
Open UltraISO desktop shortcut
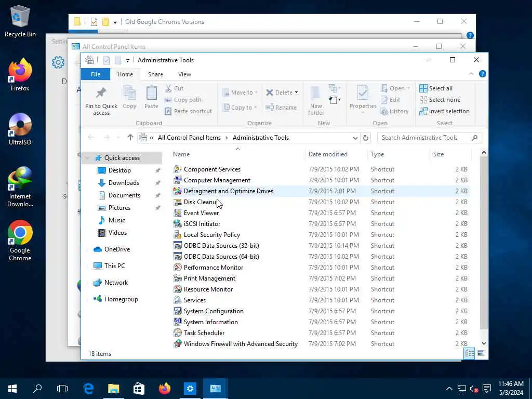20,129
